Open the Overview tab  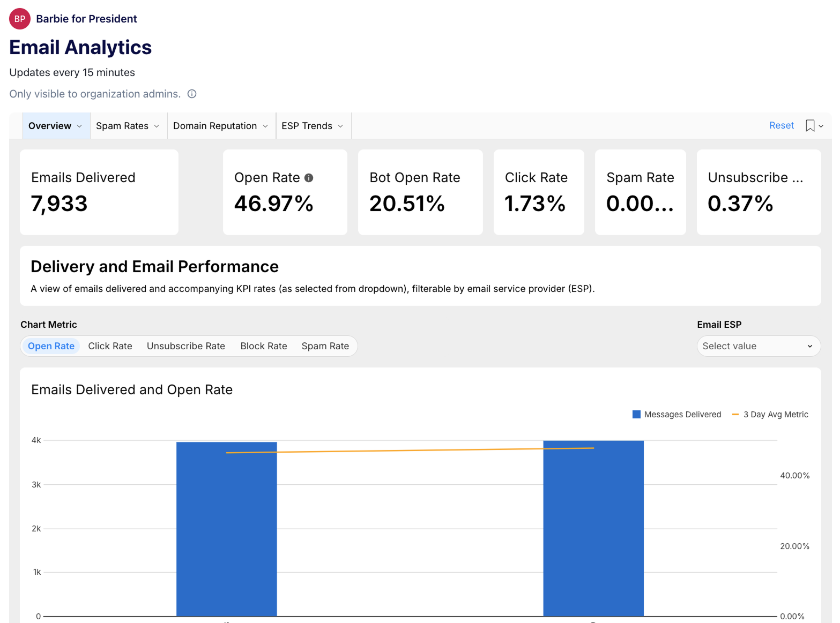[x=50, y=126]
